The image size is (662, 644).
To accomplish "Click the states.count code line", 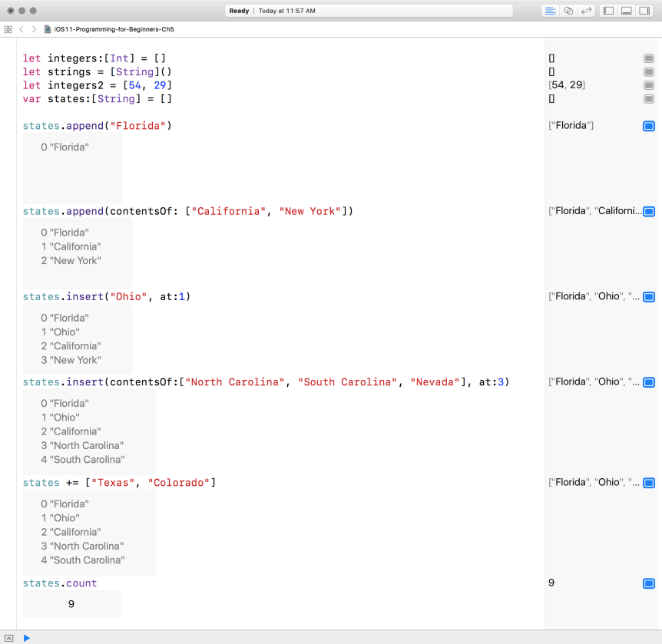I will (60, 583).
